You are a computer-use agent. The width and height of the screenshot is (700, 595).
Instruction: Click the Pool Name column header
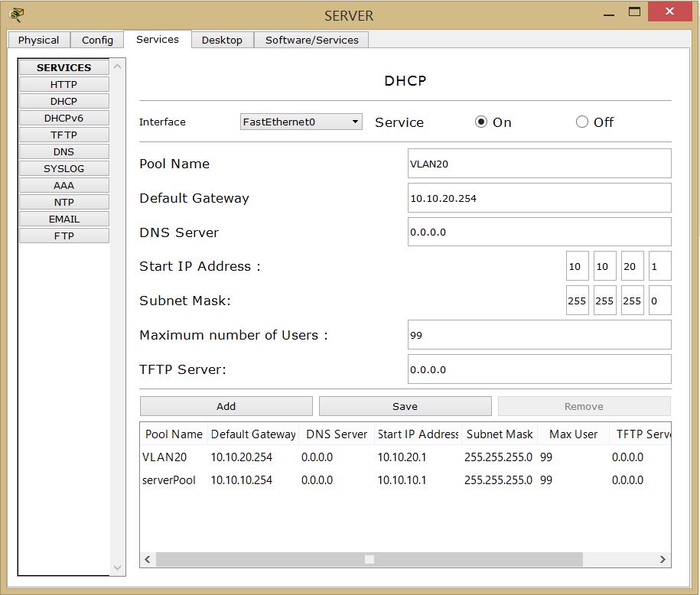pyautogui.click(x=174, y=434)
